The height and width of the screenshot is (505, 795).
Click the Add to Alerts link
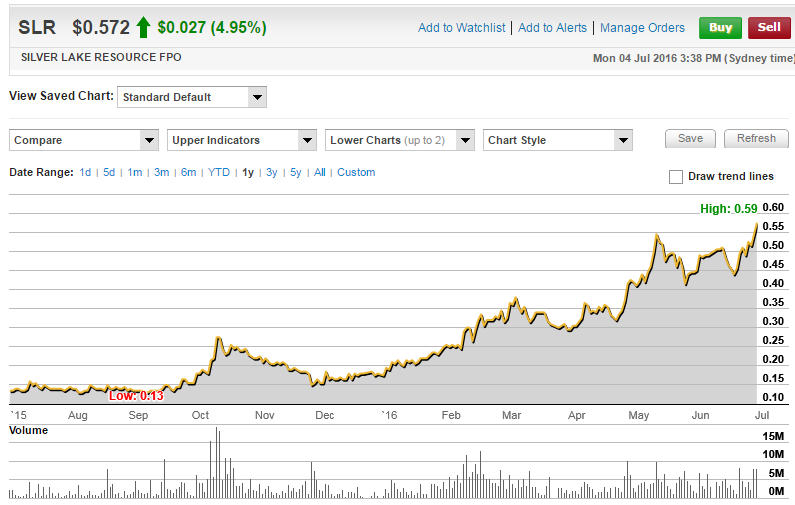(554, 28)
